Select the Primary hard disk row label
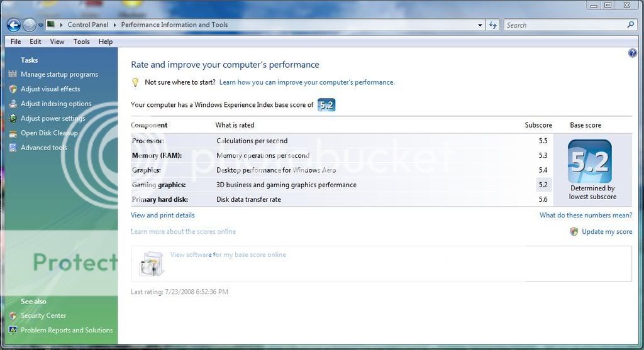 160,199
